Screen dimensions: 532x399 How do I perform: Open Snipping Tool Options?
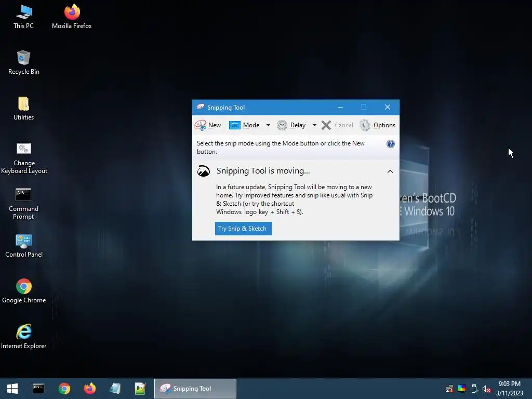(x=377, y=125)
